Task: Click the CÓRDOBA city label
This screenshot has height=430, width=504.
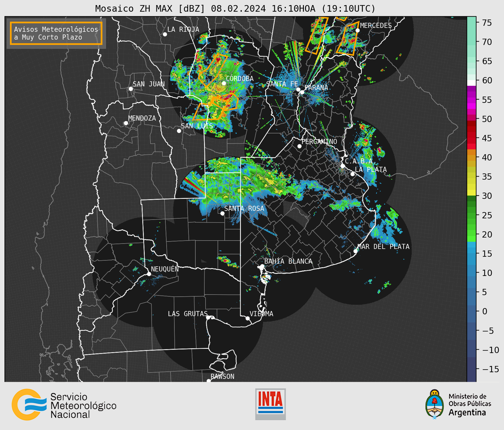Action: 240,79
